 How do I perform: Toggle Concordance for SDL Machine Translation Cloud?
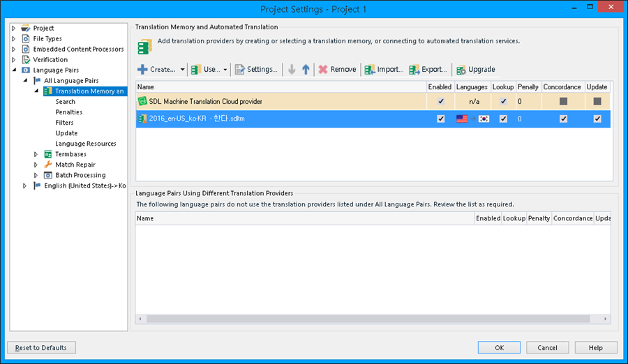(x=563, y=101)
